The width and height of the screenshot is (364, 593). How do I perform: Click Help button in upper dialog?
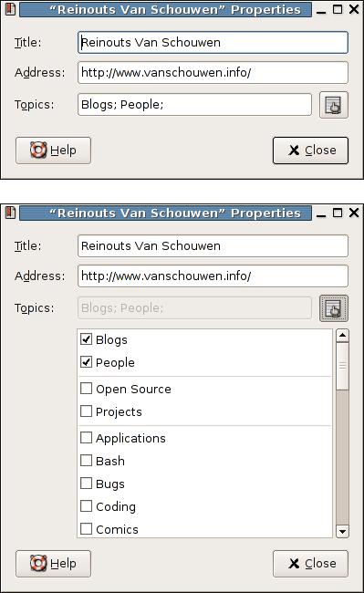(53, 151)
